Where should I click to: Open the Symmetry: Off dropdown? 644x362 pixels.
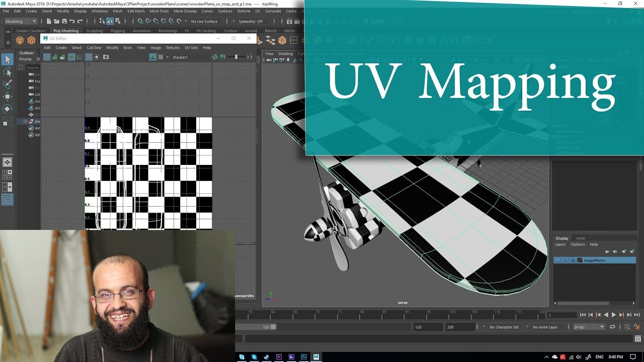point(253,22)
